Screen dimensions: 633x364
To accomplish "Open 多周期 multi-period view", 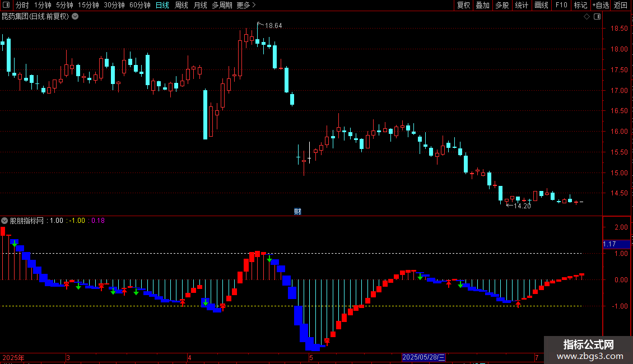I will [x=222, y=5].
